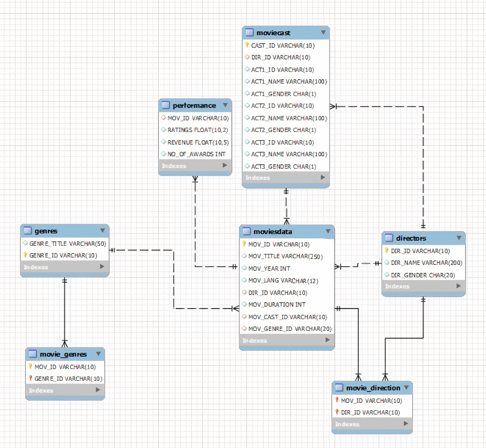The height and width of the screenshot is (448, 486).
Task: Select the REVENUE column in performance
Action: point(198,142)
